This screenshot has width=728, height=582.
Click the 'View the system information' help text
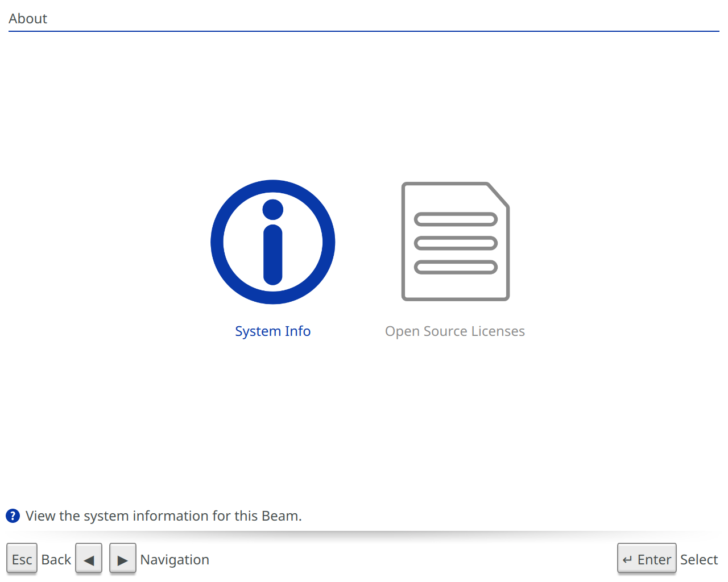point(164,516)
